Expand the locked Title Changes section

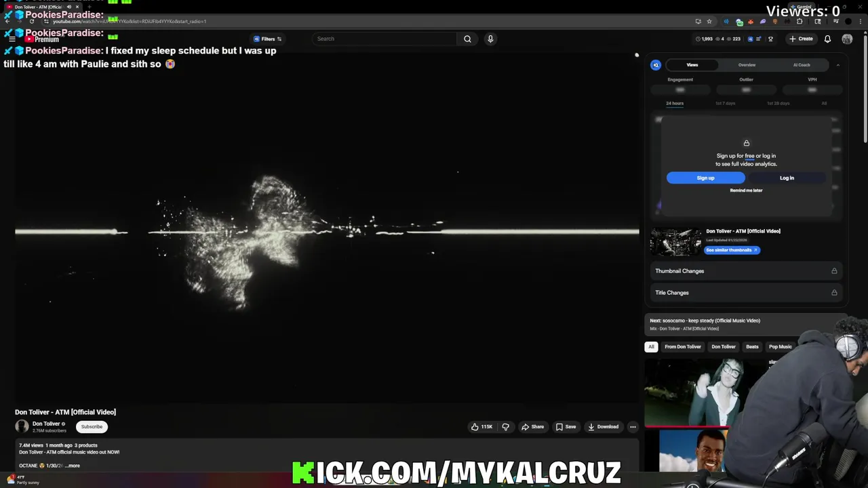tap(746, 293)
